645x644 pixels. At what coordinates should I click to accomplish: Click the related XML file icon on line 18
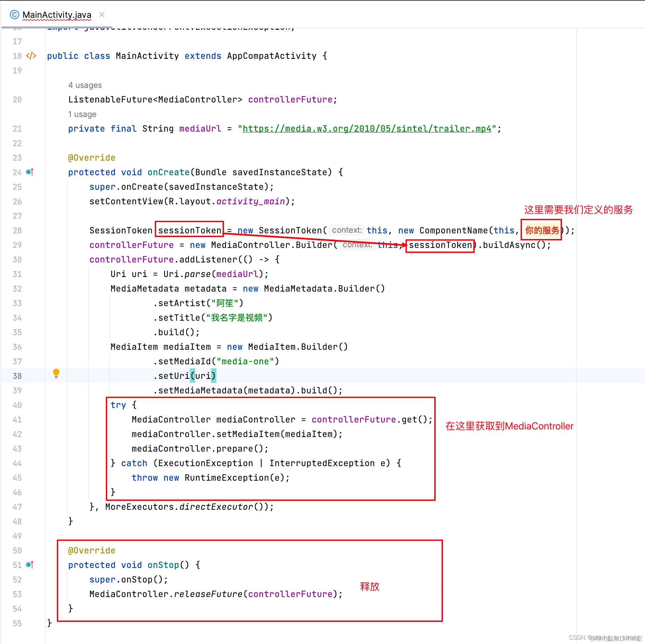(31, 56)
